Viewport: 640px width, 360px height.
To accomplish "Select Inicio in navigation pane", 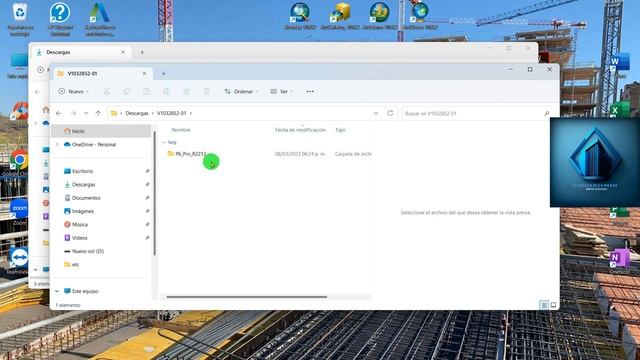I will click(x=101, y=131).
